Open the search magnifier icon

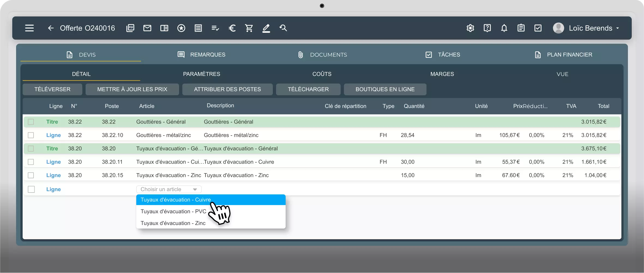[283, 28]
